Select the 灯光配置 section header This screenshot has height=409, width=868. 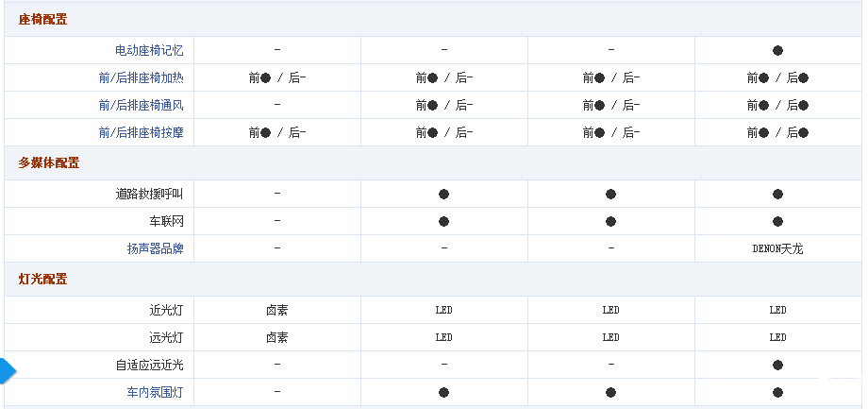tap(42, 280)
